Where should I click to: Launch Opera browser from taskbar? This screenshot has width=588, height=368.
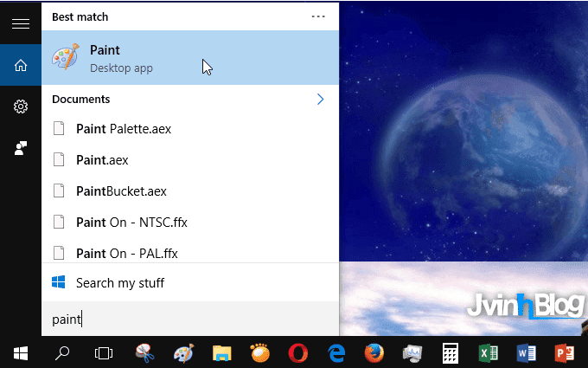(x=298, y=353)
